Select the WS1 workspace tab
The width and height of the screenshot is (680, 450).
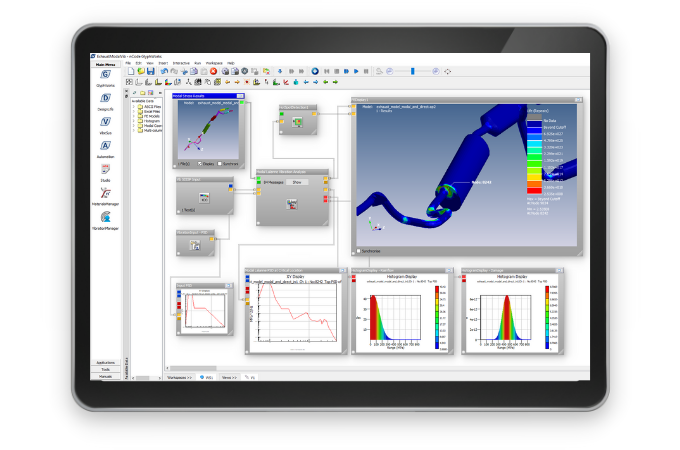[x=207, y=378]
